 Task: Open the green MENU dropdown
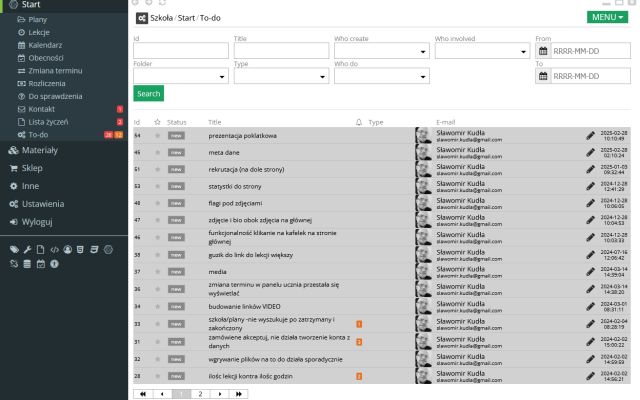pos(609,17)
